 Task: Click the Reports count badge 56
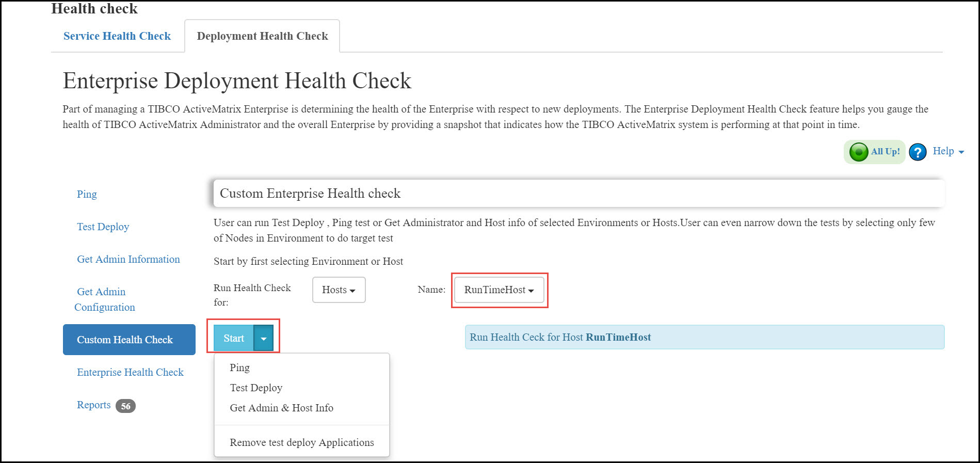[x=125, y=406]
